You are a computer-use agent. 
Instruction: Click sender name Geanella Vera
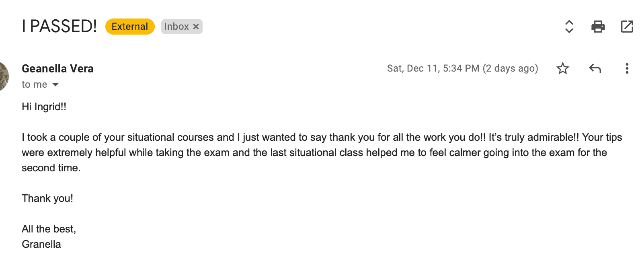click(57, 69)
